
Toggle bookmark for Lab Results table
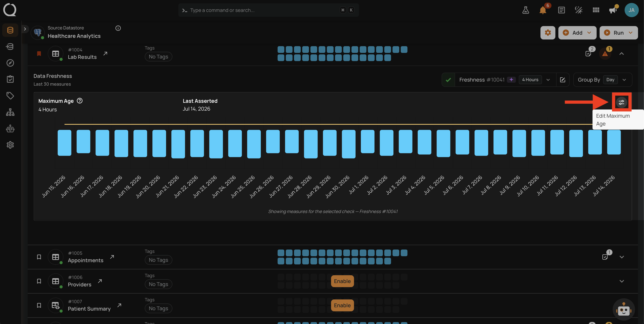pos(39,53)
